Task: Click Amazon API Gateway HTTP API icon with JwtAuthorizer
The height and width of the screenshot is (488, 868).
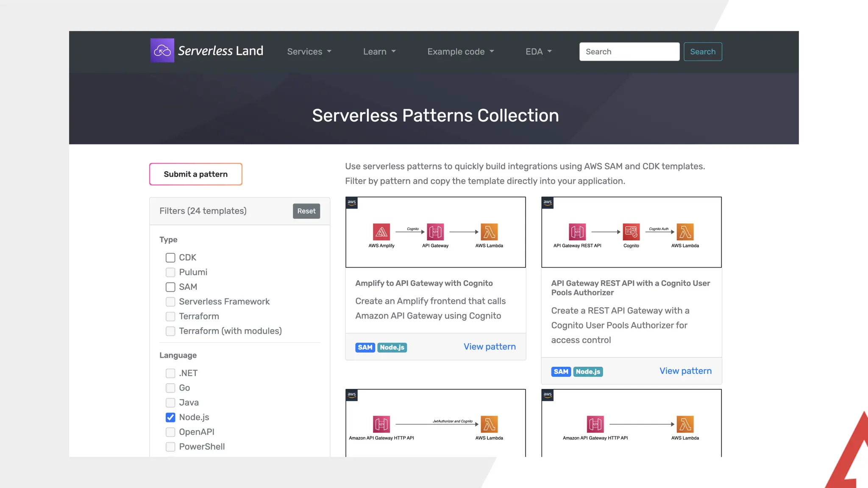Action: click(x=381, y=424)
